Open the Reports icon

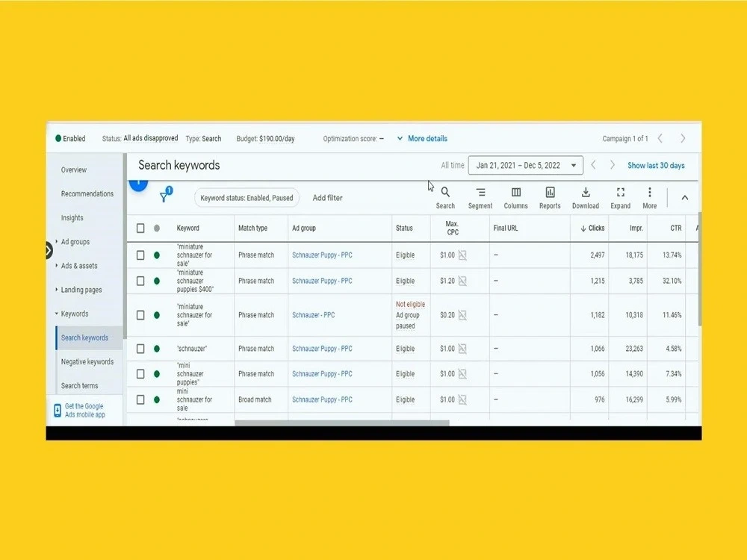point(550,193)
